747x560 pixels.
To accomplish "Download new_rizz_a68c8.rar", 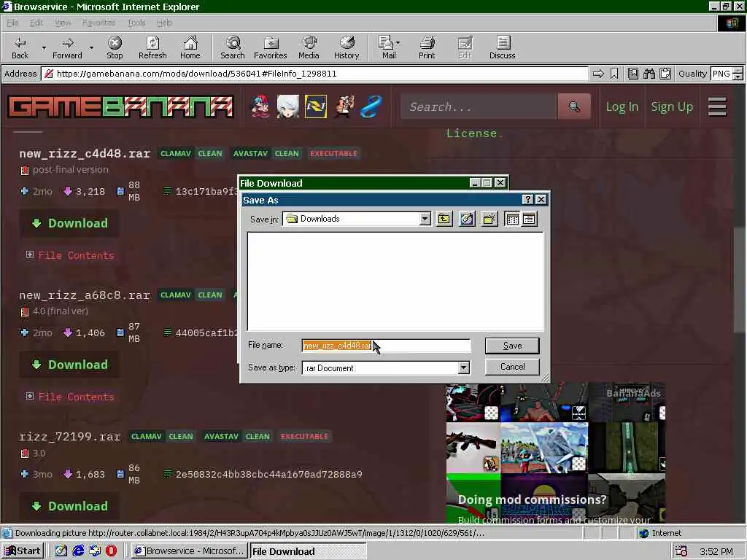I will coord(69,365).
